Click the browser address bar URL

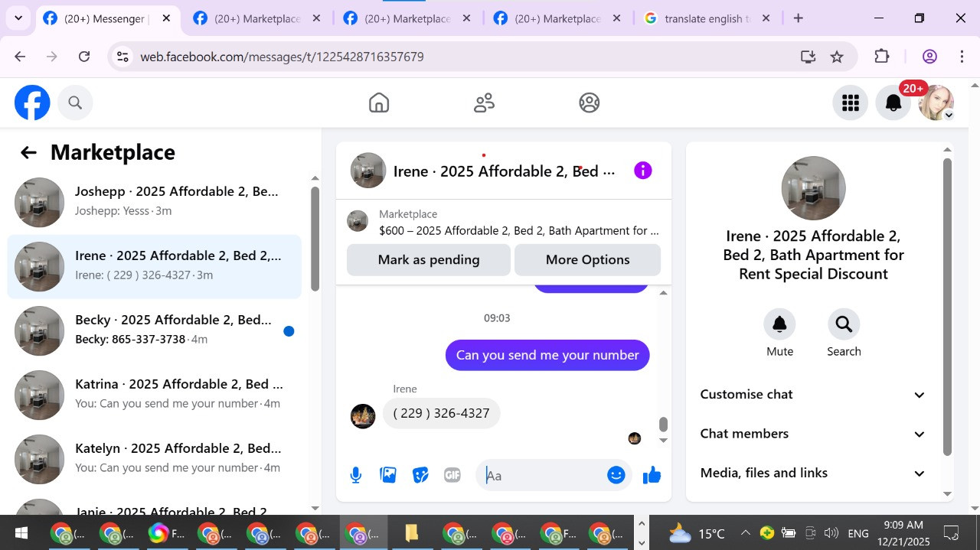(x=282, y=57)
